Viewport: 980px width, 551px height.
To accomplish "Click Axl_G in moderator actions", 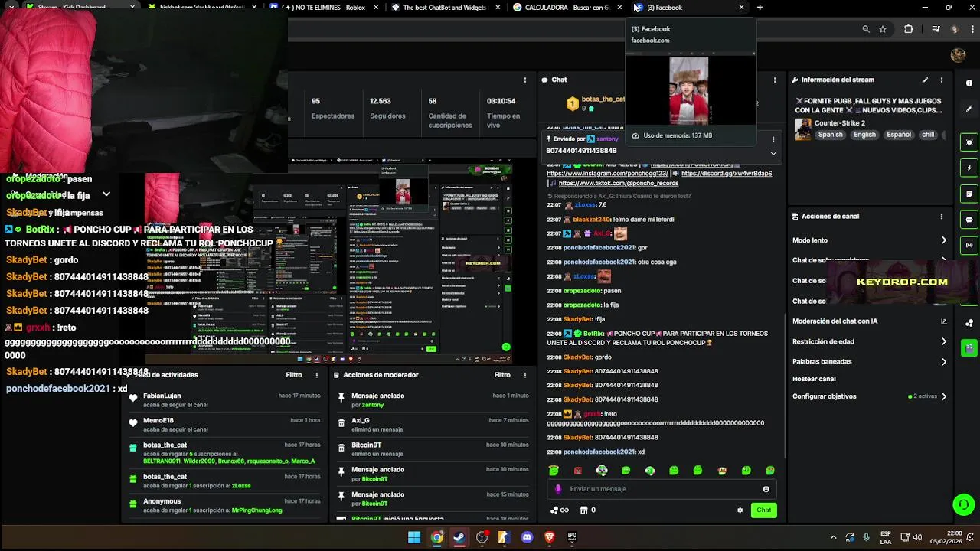I will (x=361, y=420).
